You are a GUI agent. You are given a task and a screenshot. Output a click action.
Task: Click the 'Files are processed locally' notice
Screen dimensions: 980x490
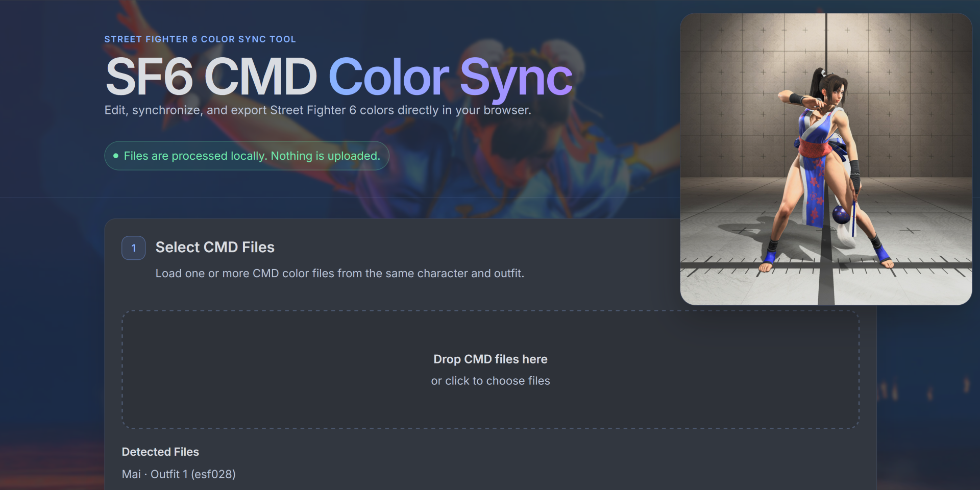pyautogui.click(x=247, y=156)
